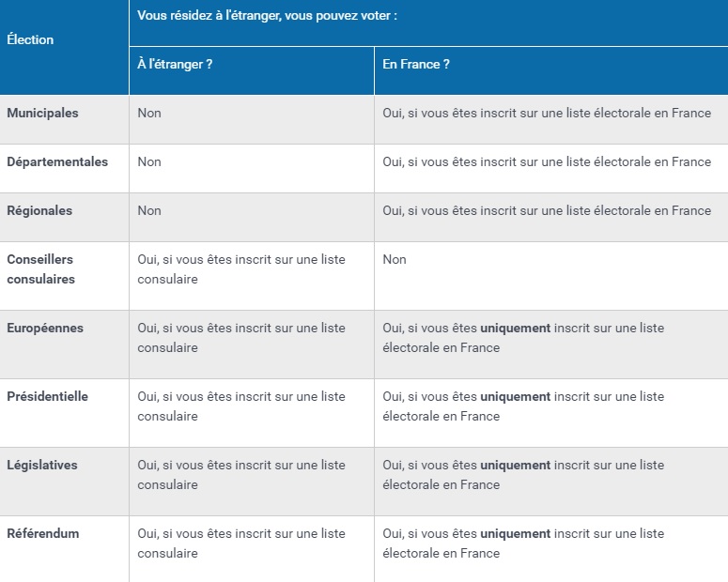Image resolution: width=728 pixels, height=582 pixels.
Task: Click the 'Référendum' row label
Action: point(43,533)
